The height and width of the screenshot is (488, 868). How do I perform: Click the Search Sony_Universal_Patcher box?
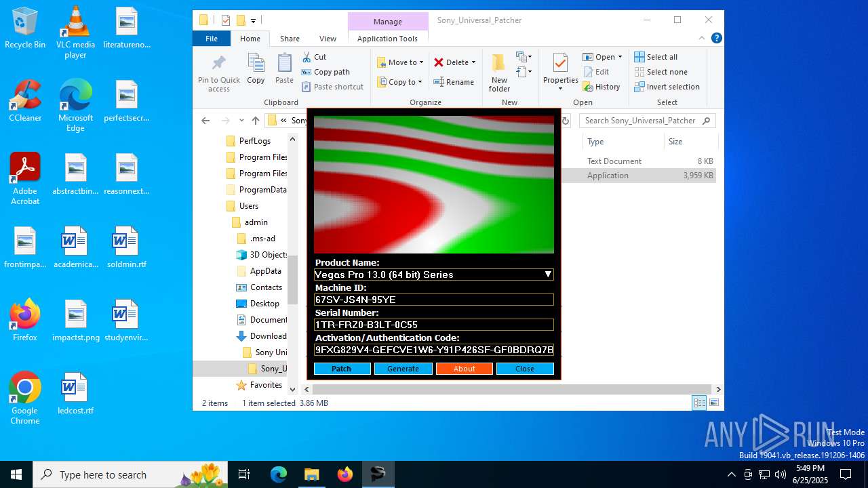click(x=648, y=121)
